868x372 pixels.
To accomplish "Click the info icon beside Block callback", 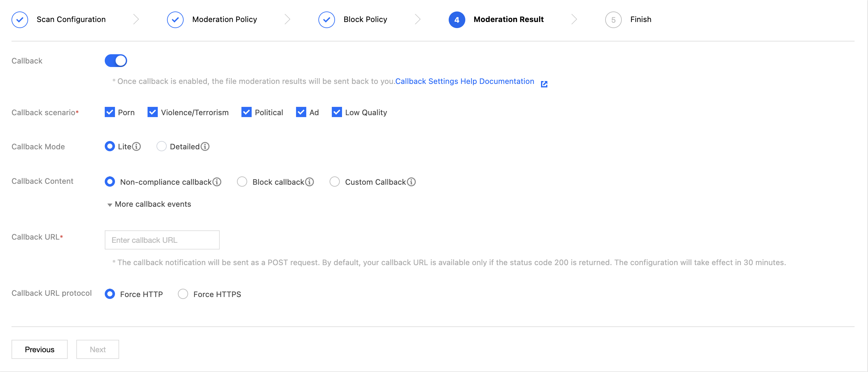I will tap(309, 182).
